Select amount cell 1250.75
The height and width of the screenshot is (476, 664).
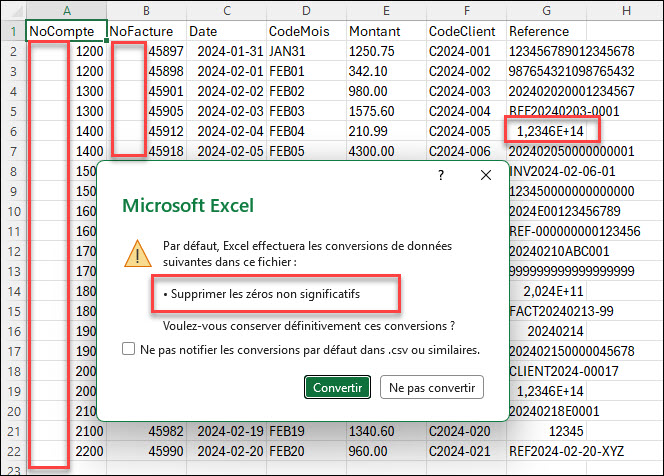[386, 51]
